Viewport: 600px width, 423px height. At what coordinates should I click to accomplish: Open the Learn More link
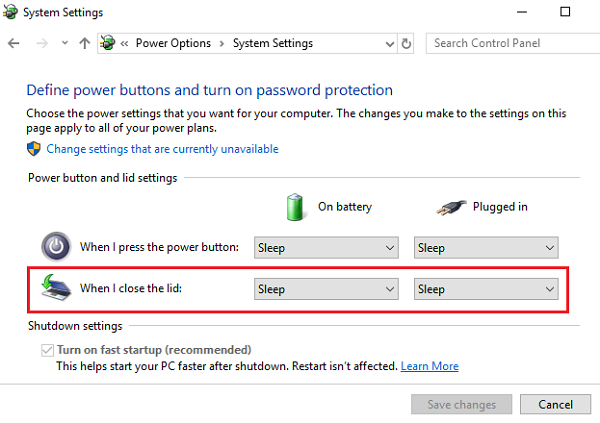430,366
